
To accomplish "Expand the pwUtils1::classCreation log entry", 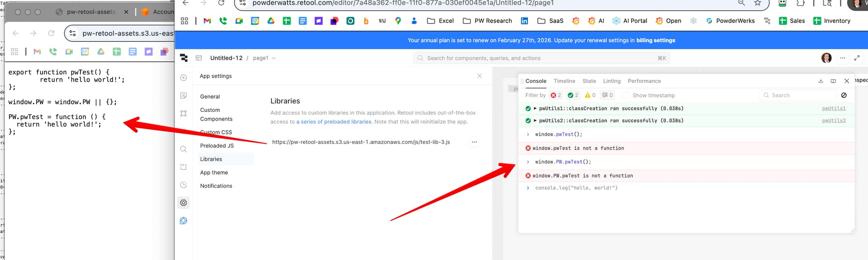I will [x=535, y=109].
